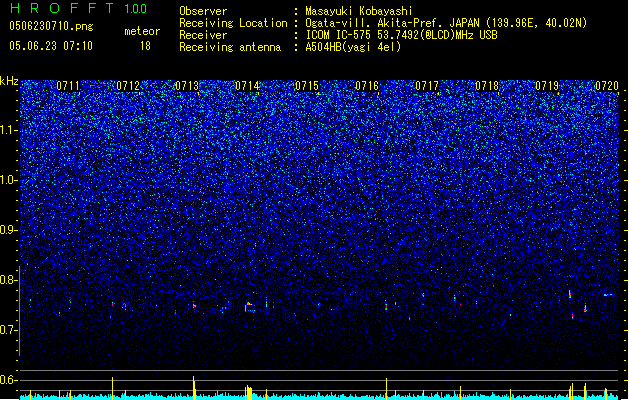The width and height of the screenshot is (629, 400).
Task: Click the 0719 time marker
Action: pos(547,86)
